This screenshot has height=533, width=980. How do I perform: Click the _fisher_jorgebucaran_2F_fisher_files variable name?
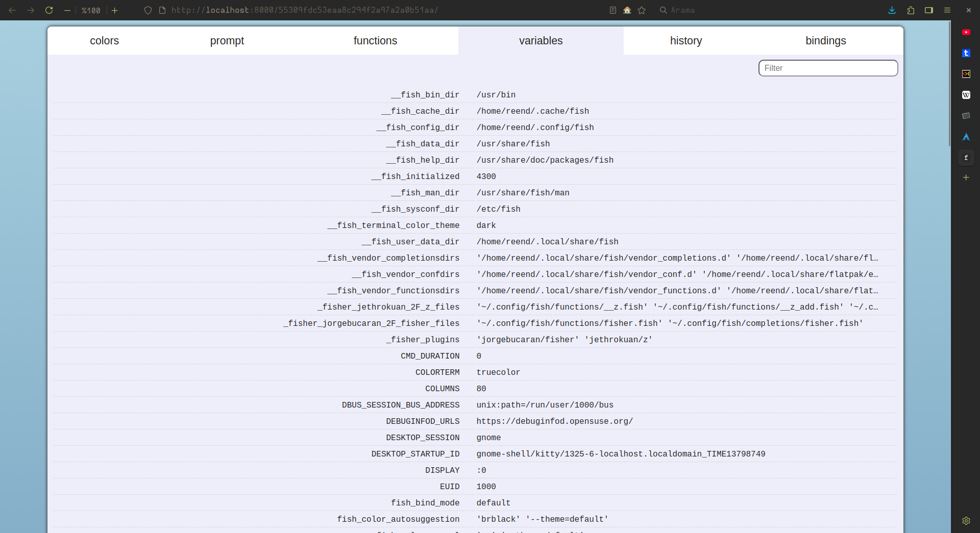point(372,323)
